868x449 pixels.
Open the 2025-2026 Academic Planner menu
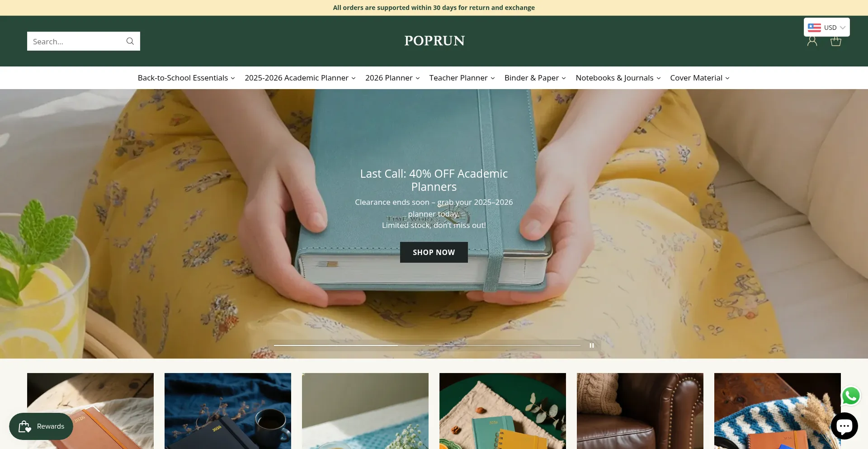[300, 78]
